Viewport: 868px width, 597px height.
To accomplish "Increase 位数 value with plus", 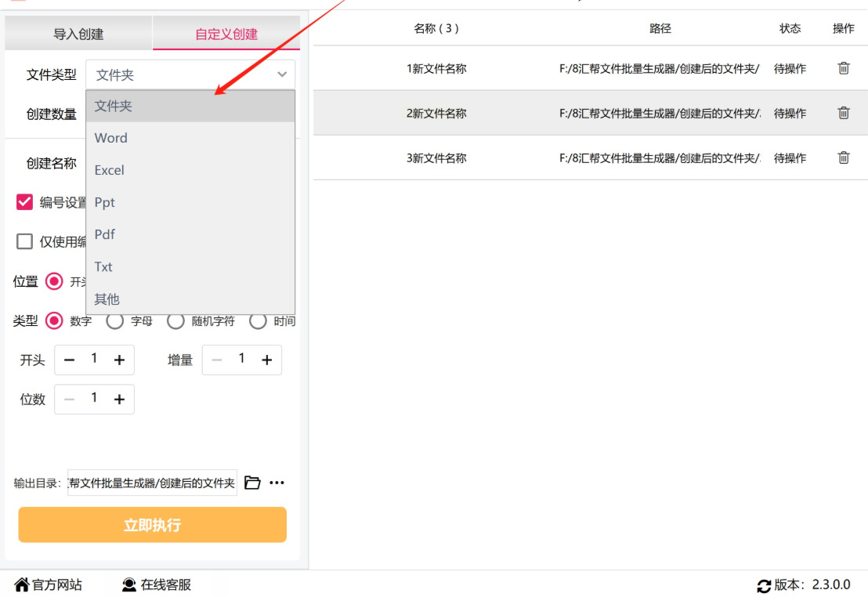I will (x=119, y=400).
